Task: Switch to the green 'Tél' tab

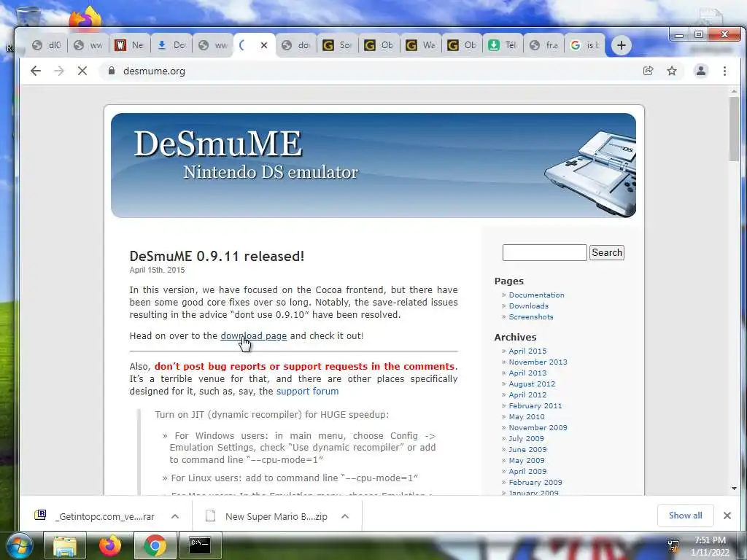Action: click(x=503, y=45)
